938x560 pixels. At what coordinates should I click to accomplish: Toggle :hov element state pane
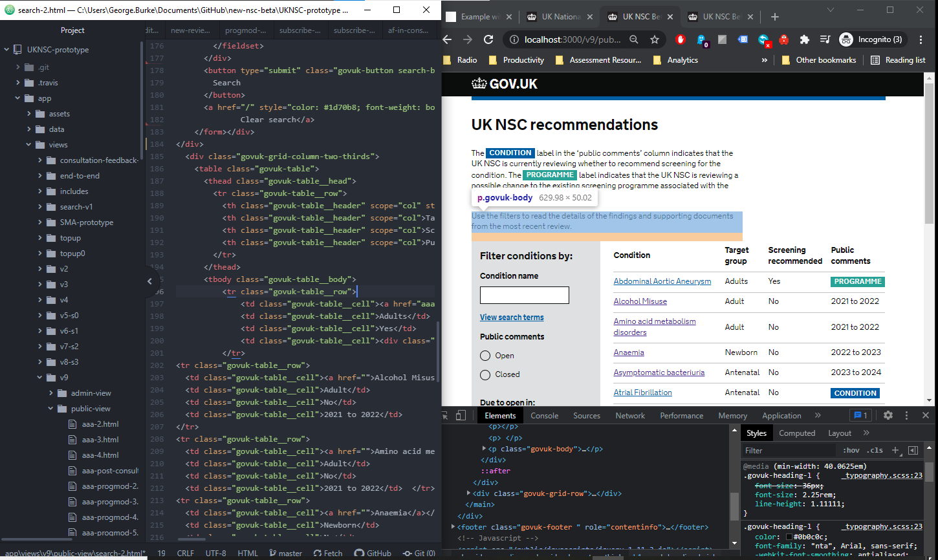coord(851,450)
